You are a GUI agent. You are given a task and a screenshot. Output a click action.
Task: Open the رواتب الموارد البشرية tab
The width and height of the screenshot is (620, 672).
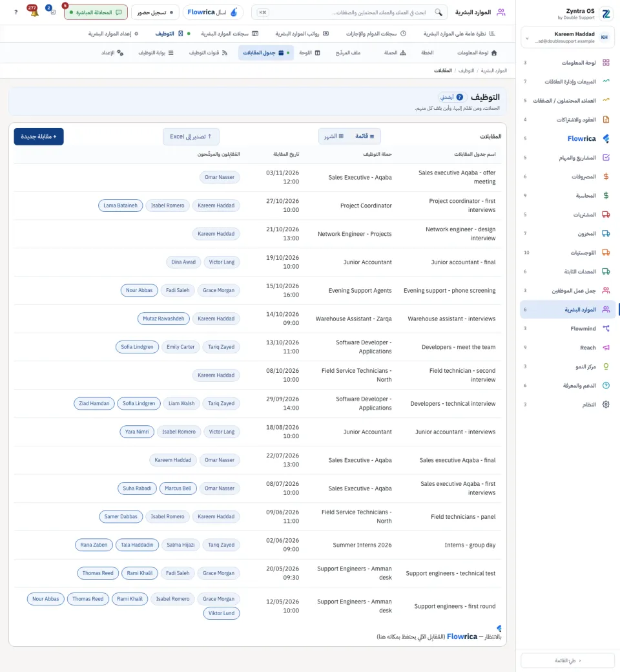(x=302, y=34)
